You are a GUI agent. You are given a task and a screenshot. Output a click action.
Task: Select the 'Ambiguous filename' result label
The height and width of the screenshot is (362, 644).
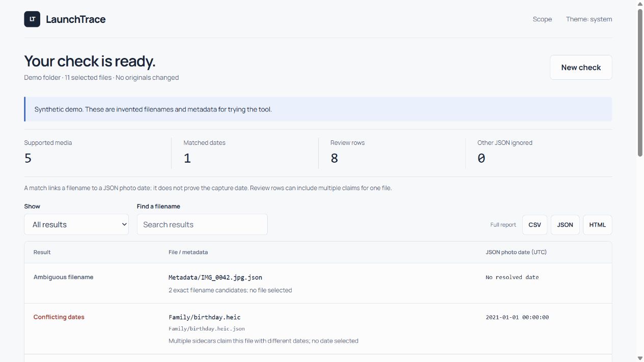[x=64, y=277]
